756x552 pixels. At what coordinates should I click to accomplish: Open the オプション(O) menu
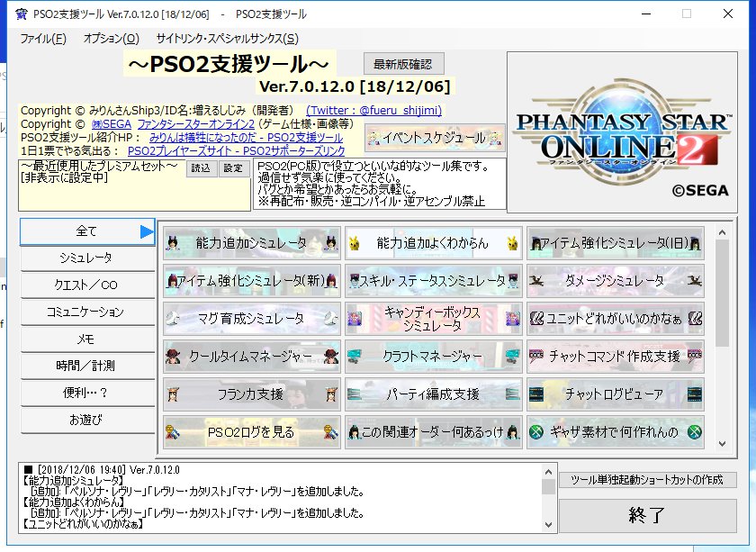click(112, 38)
